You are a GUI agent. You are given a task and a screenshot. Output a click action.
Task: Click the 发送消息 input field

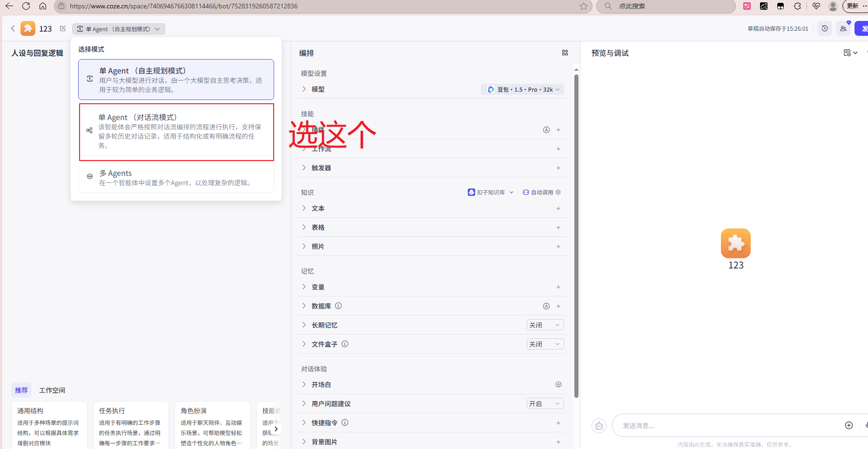click(x=726, y=426)
